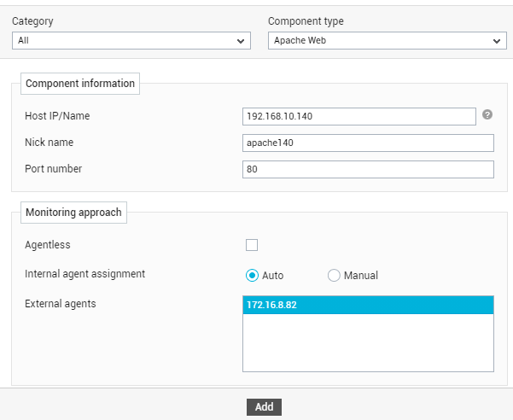The width and height of the screenshot is (513, 420).
Task: Click the chevron arrow of Component type
Action: (497, 41)
